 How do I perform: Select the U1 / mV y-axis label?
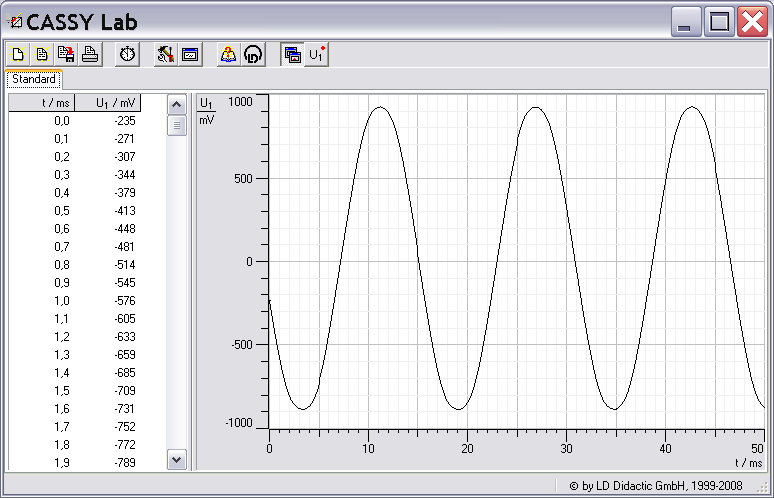pyautogui.click(x=206, y=111)
